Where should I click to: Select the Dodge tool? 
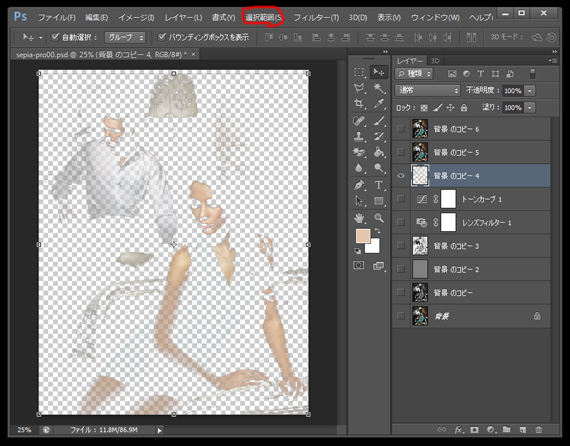coord(379,168)
